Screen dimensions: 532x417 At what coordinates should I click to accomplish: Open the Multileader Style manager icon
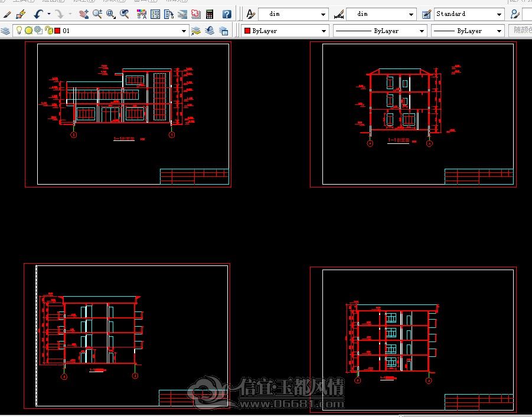[515, 14]
